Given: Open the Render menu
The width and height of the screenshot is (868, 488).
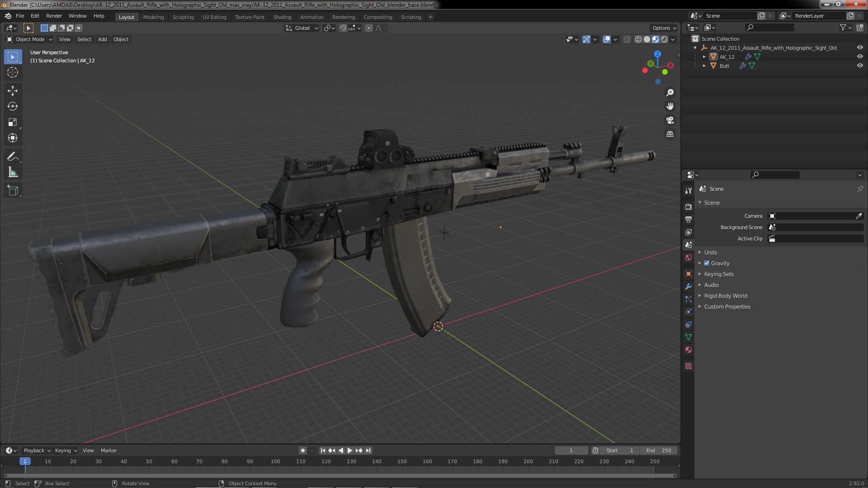Looking at the screenshot, I should tap(54, 16).
